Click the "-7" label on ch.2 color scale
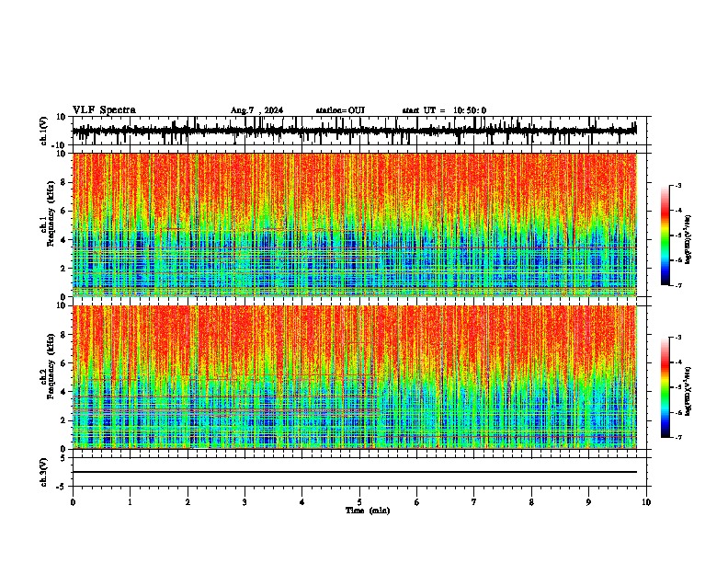 (x=678, y=437)
